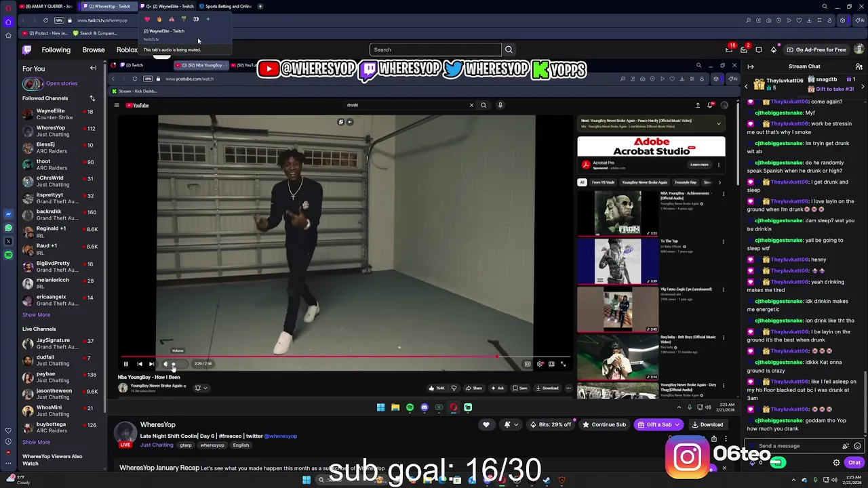Toggle closed captions in YouTube player
The image size is (868, 488).
click(528, 364)
